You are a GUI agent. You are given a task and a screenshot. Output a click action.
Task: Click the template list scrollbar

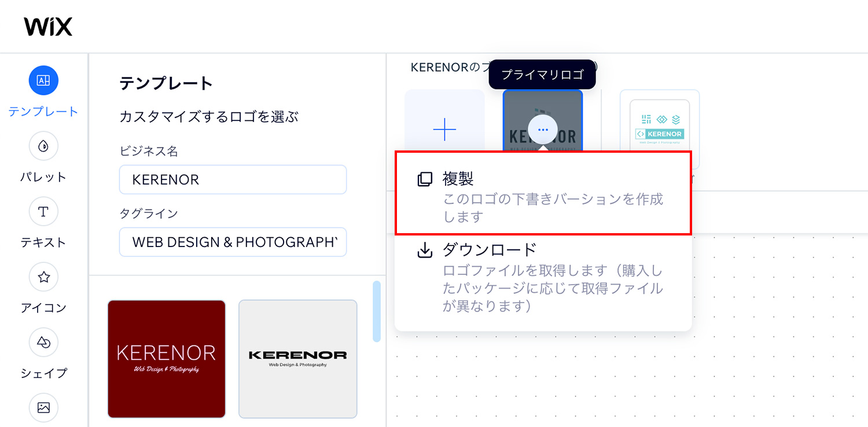(x=377, y=311)
